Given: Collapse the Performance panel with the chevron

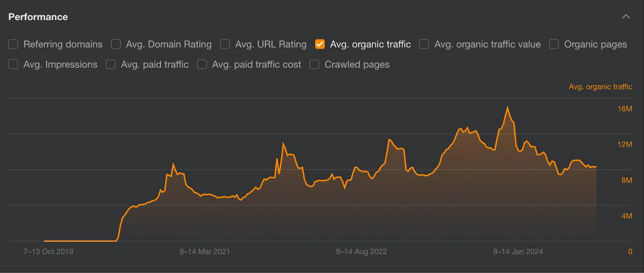Looking at the screenshot, I should (x=626, y=17).
